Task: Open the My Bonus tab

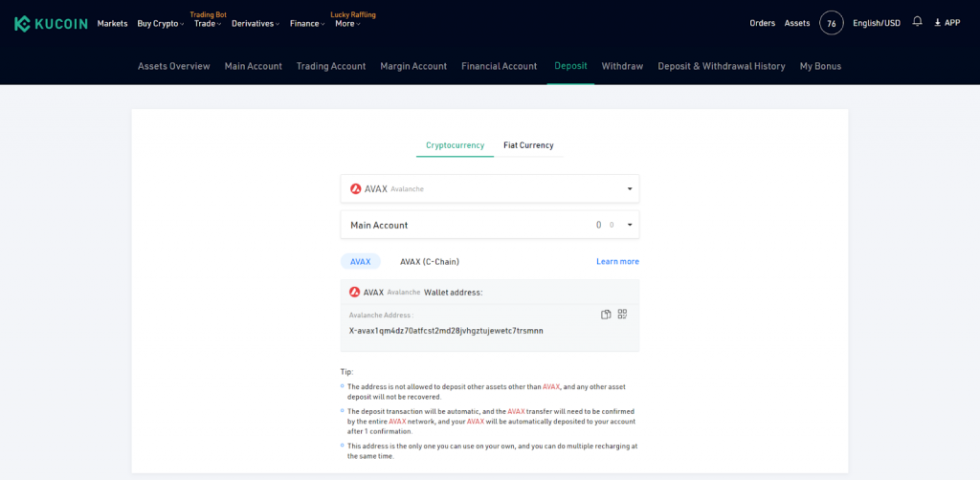Action: [x=820, y=66]
